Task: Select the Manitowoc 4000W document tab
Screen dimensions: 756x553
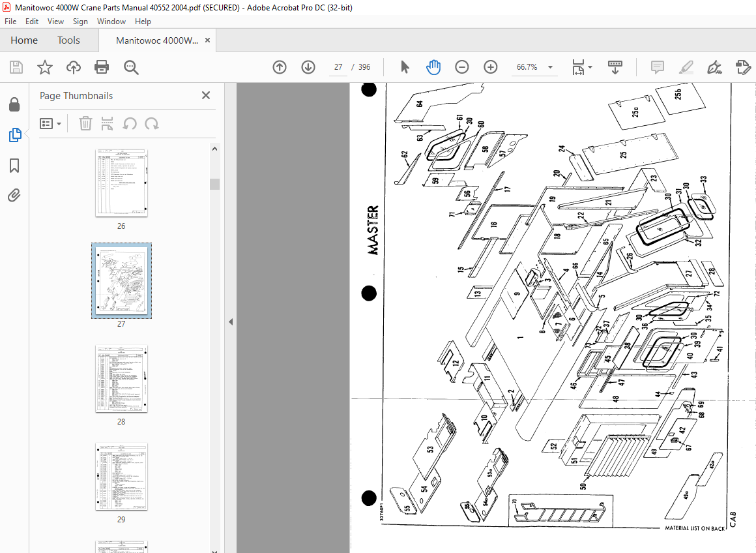Action: [156, 40]
